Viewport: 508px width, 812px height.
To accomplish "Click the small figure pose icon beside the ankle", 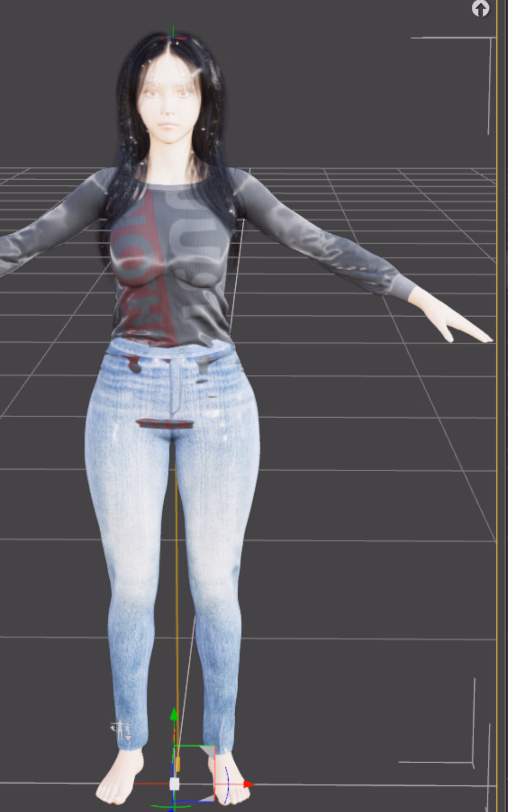I will point(120,730).
